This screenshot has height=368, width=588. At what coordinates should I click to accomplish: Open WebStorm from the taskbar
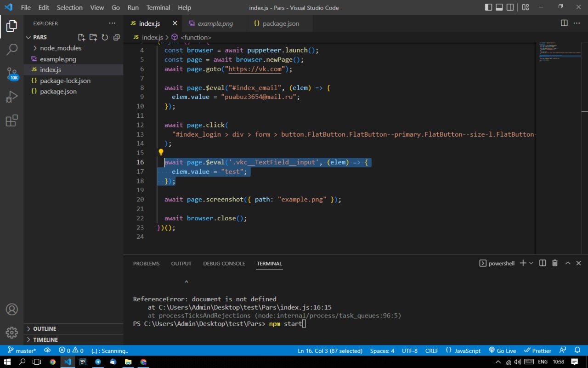click(x=83, y=362)
